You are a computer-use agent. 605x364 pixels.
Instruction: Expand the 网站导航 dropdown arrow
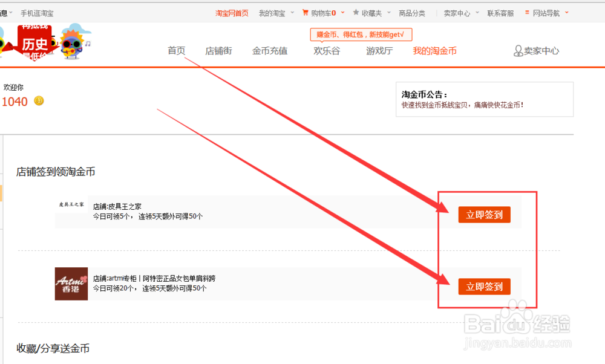(x=567, y=13)
